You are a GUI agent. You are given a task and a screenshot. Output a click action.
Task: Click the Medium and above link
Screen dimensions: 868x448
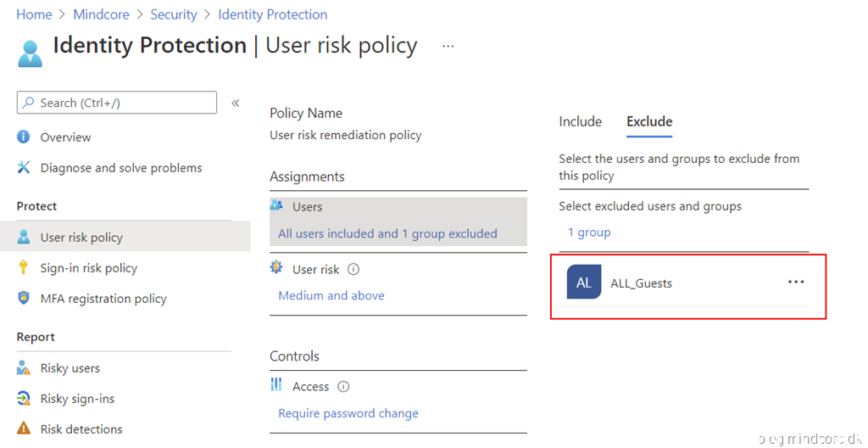[x=331, y=295]
